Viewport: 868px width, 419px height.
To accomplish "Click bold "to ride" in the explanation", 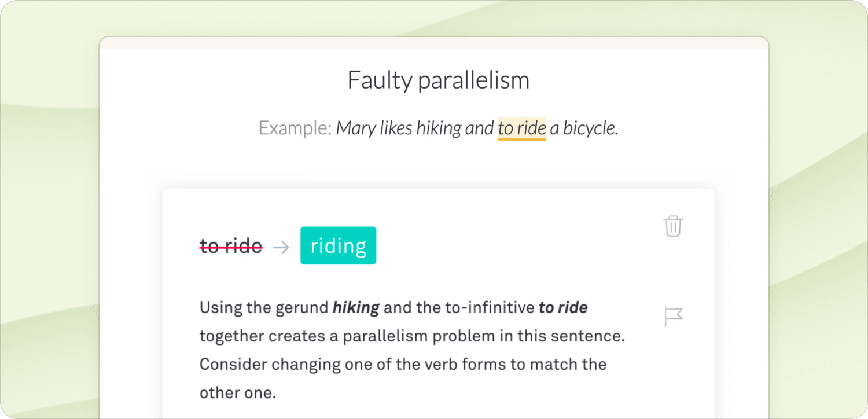I will (x=562, y=308).
